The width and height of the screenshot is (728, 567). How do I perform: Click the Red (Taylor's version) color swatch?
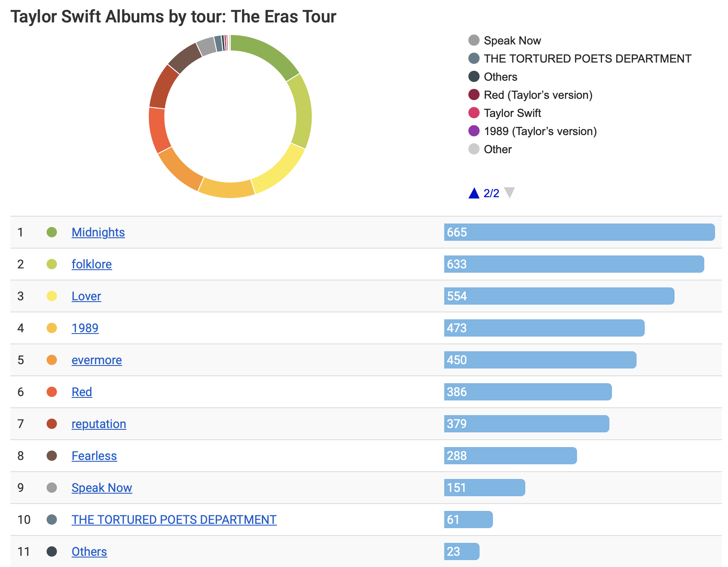474,95
